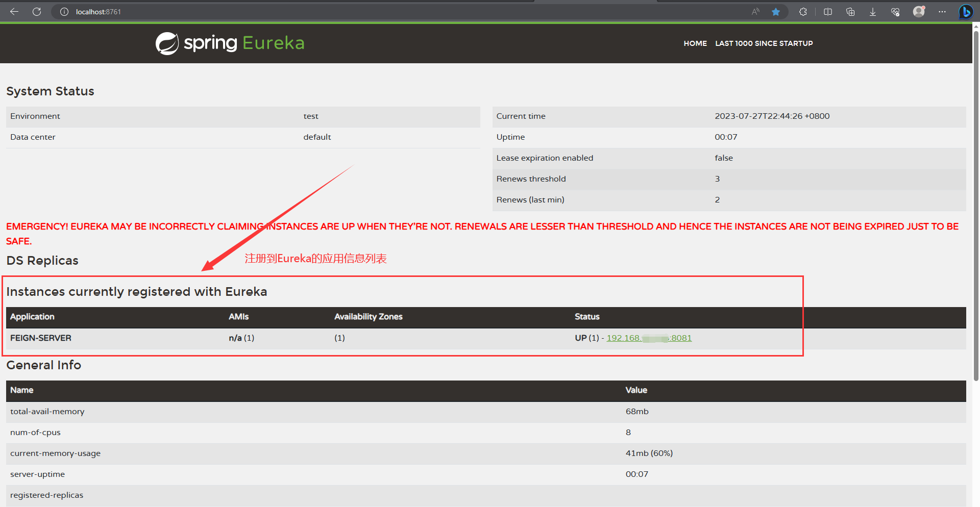980x507 pixels.
Task: Select the Lease expiration enabled value 'false'
Action: tap(724, 158)
